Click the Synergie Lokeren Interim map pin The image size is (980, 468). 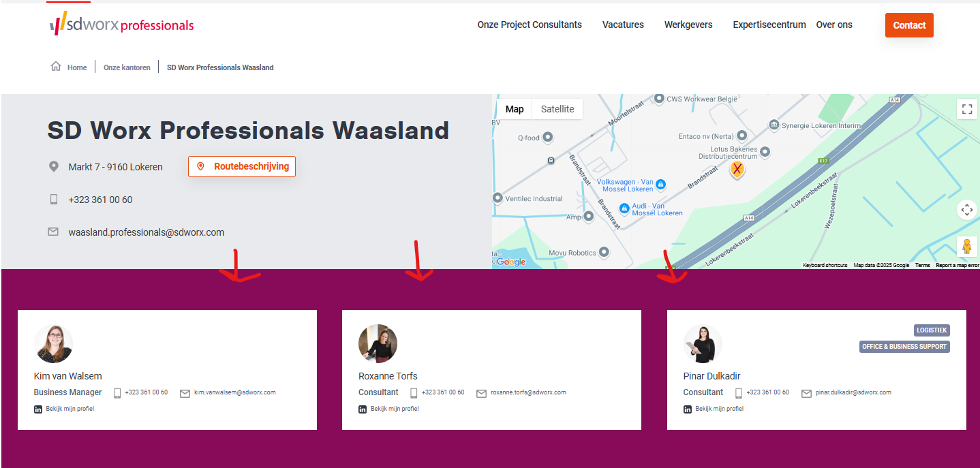[774, 125]
